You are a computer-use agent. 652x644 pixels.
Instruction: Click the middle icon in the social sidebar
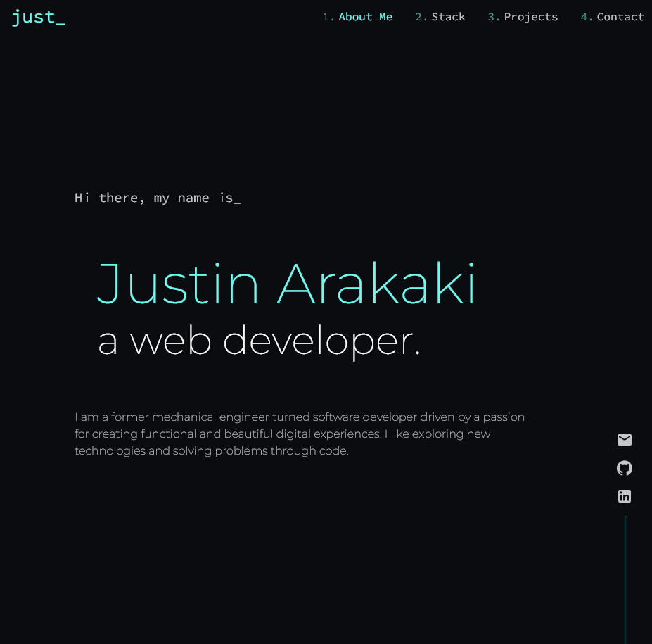click(x=625, y=468)
